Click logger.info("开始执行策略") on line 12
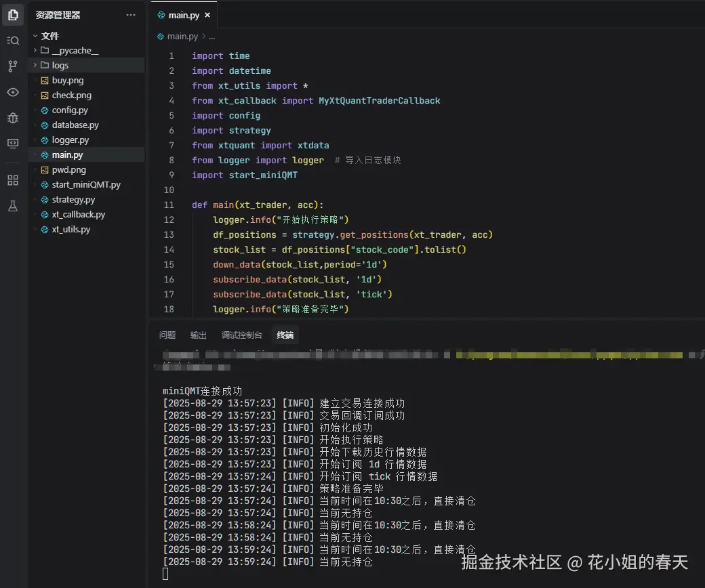705x588 pixels. pyautogui.click(x=281, y=219)
